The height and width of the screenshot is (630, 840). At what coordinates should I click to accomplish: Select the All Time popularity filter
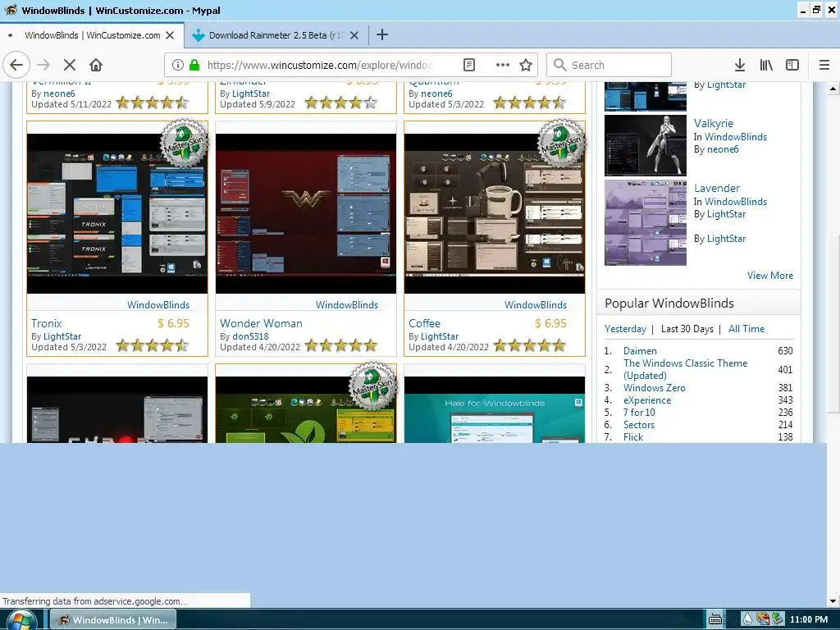pyautogui.click(x=746, y=329)
